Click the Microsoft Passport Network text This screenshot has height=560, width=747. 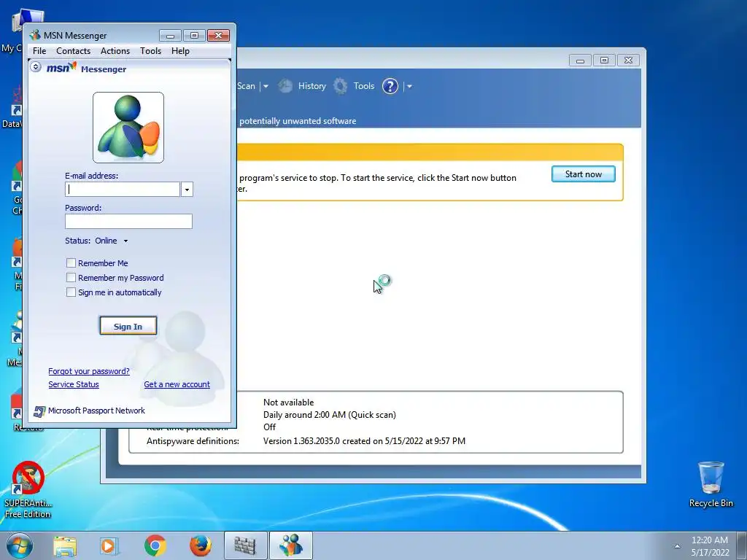[96, 411]
